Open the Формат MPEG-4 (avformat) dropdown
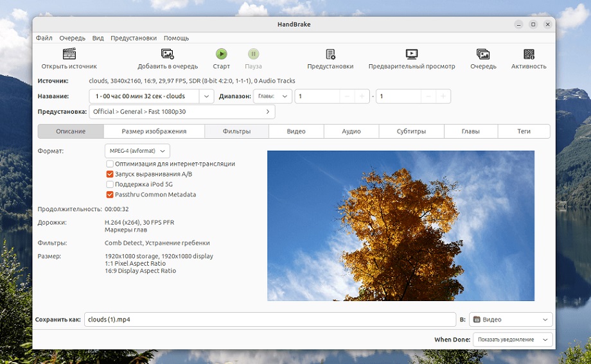 [137, 151]
